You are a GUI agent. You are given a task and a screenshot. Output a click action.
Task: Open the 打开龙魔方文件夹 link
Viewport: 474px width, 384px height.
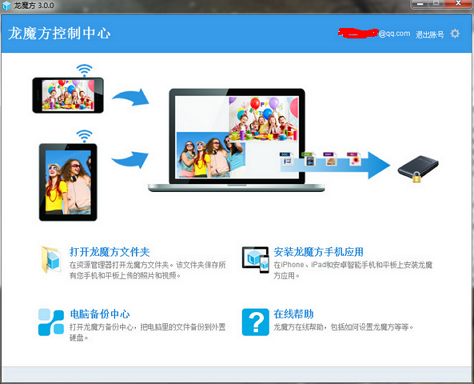point(110,252)
